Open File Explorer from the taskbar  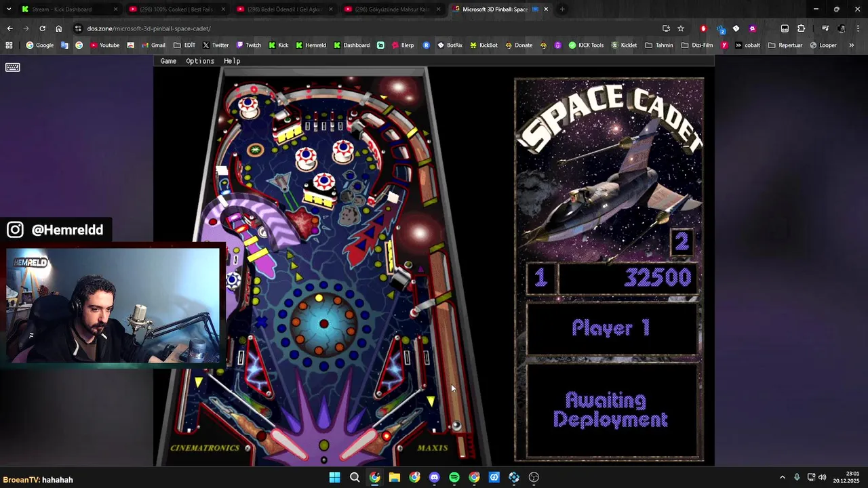(x=395, y=477)
